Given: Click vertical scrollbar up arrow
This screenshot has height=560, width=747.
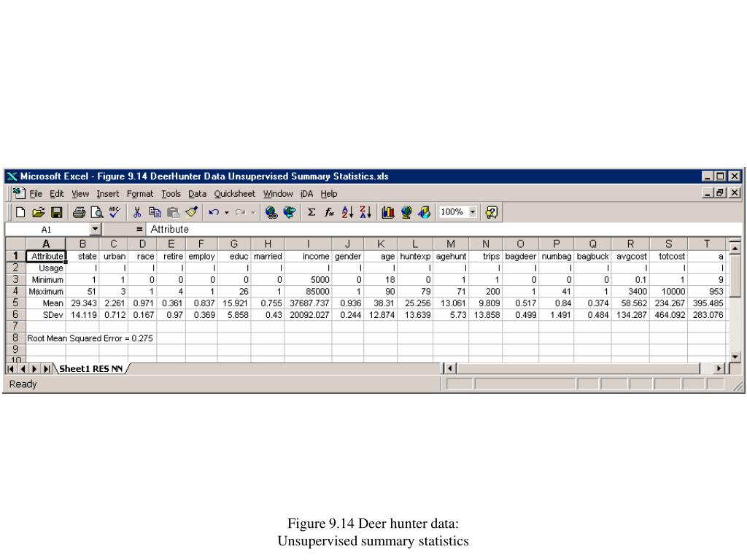Looking at the screenshot, I should point(735,248).
